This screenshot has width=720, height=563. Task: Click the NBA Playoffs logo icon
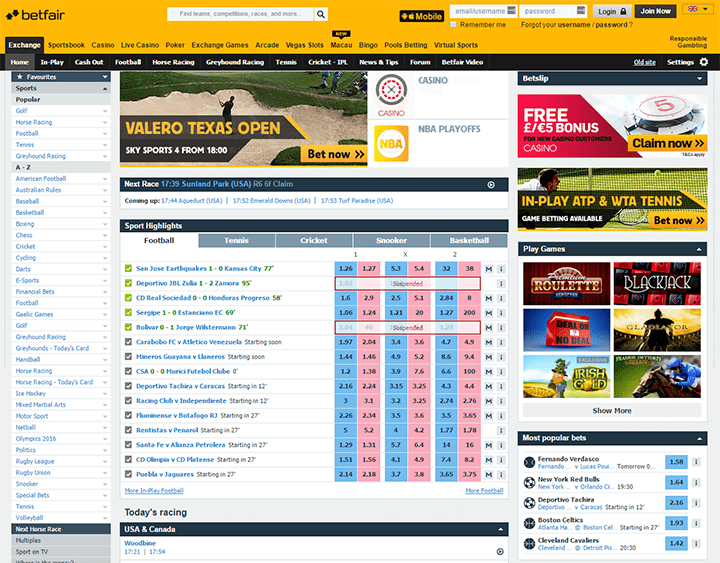[x=391, y=144]
